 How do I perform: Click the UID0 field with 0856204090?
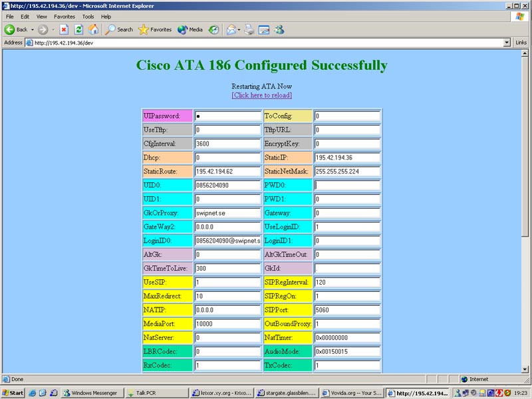[227, 186]
